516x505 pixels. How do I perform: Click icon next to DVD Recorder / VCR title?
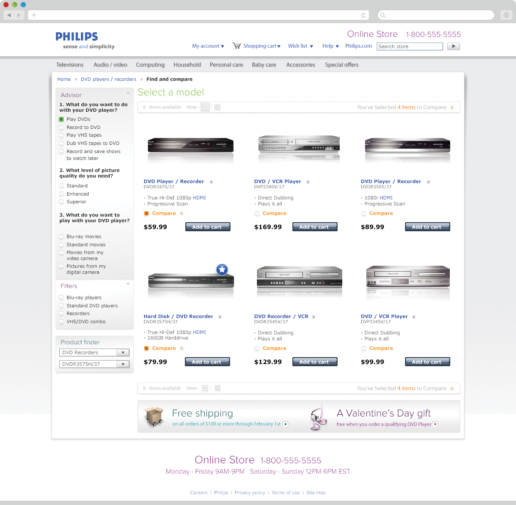pyautogui.click(x=314, y=317)
